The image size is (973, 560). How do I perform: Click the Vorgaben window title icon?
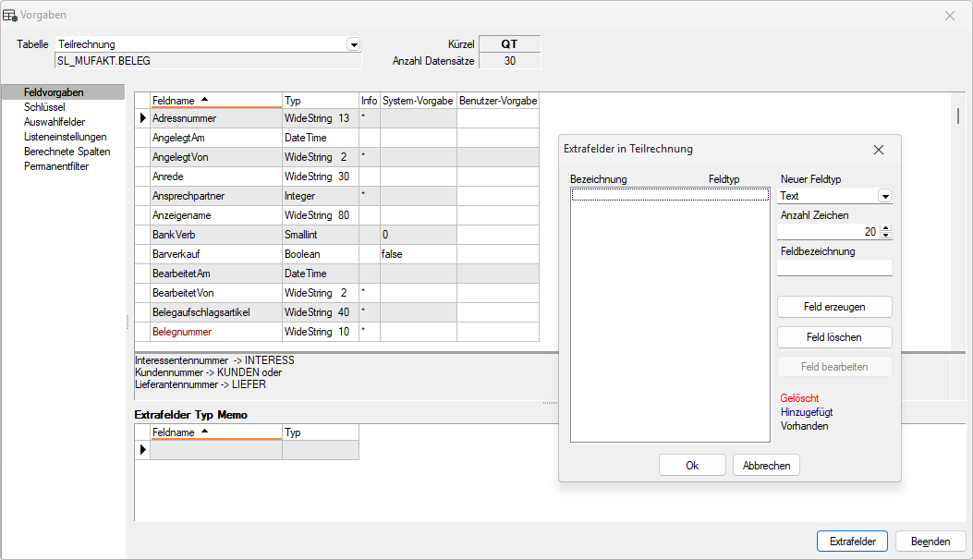(10, 16)
